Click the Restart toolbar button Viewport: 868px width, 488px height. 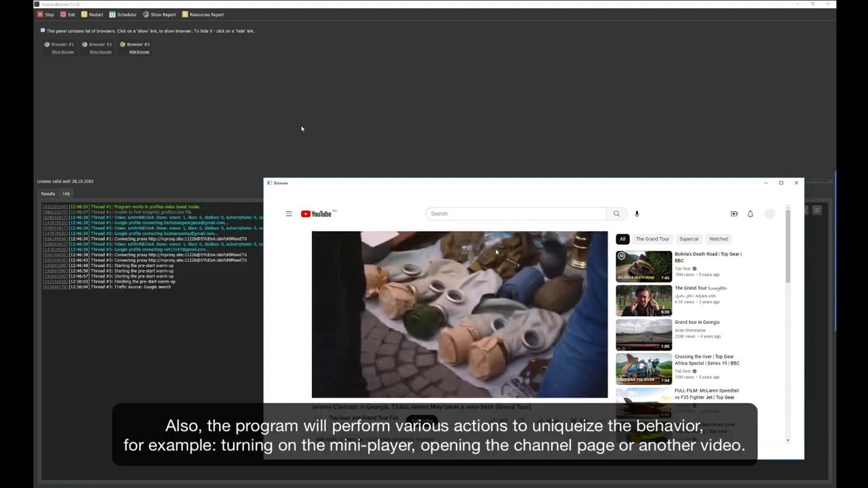tap(92, 14)
